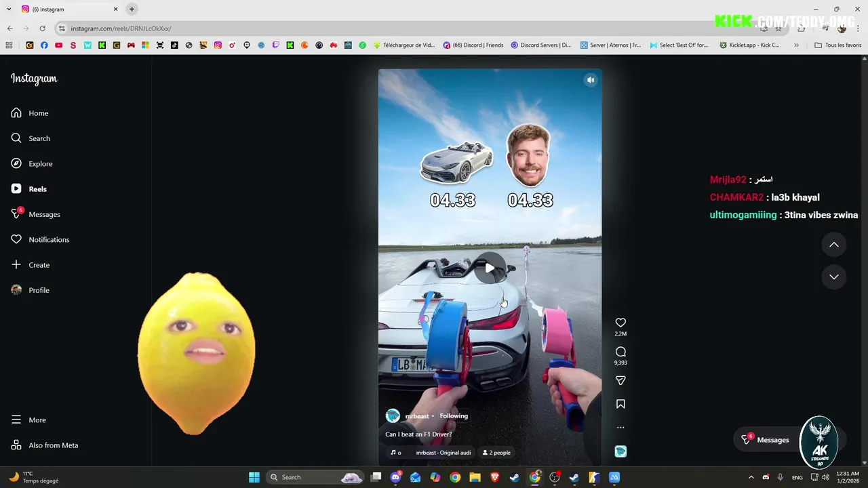Open the Instagram bookmark icon

coord(218,45)
